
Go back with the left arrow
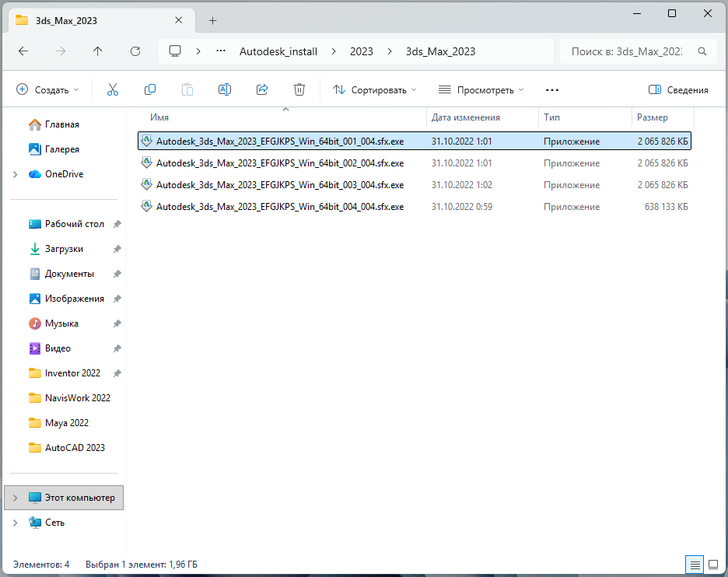[23, 51]
